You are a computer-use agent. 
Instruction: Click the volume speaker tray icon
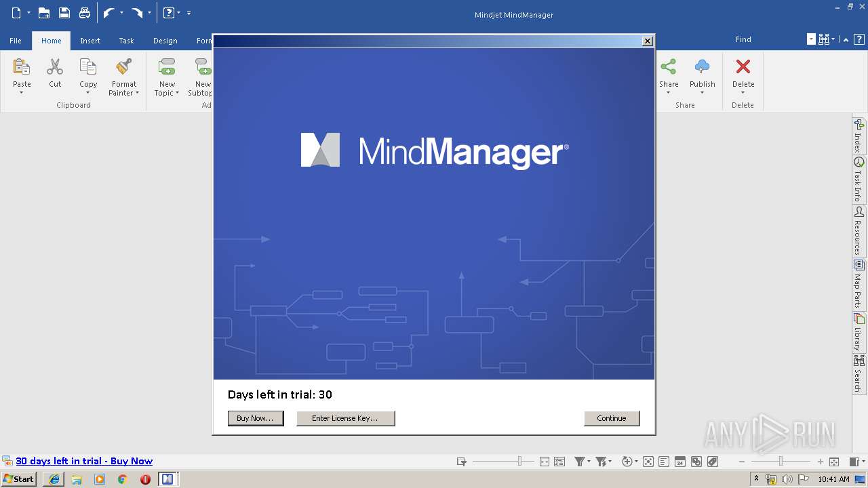click(787, 479)
